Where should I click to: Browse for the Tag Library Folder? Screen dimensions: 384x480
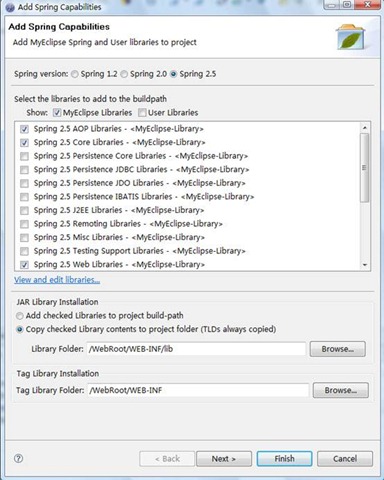point(341,390)
